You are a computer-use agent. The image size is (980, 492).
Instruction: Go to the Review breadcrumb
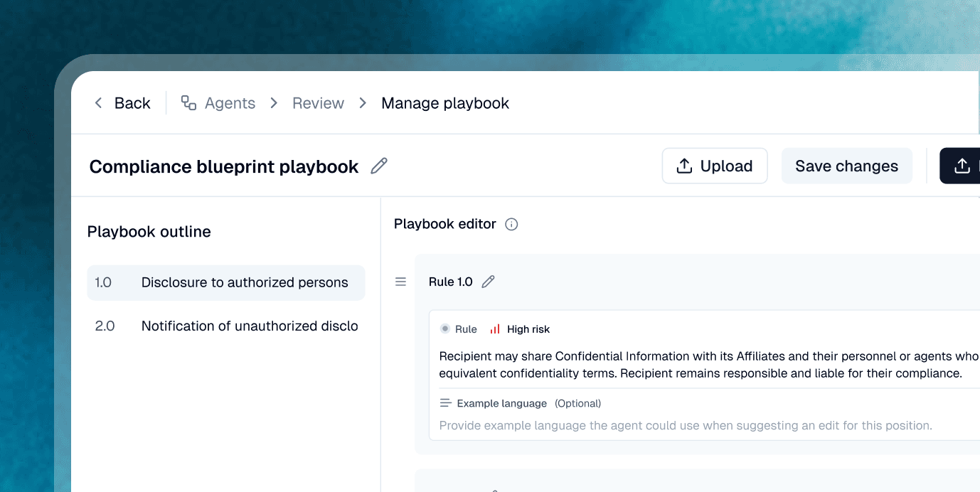point(318,103)
